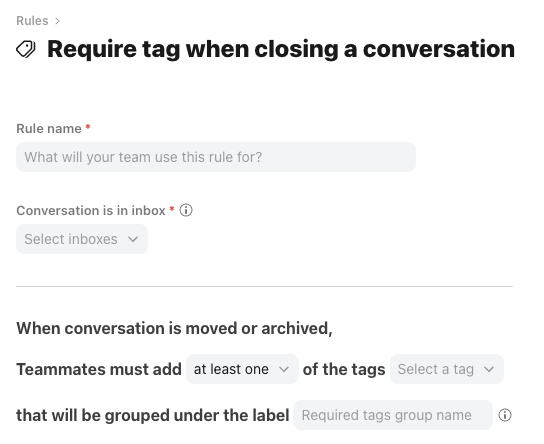Screen dimensions: 544x444
Task: Click the Teammates must add text
Action: pos(99,369)
